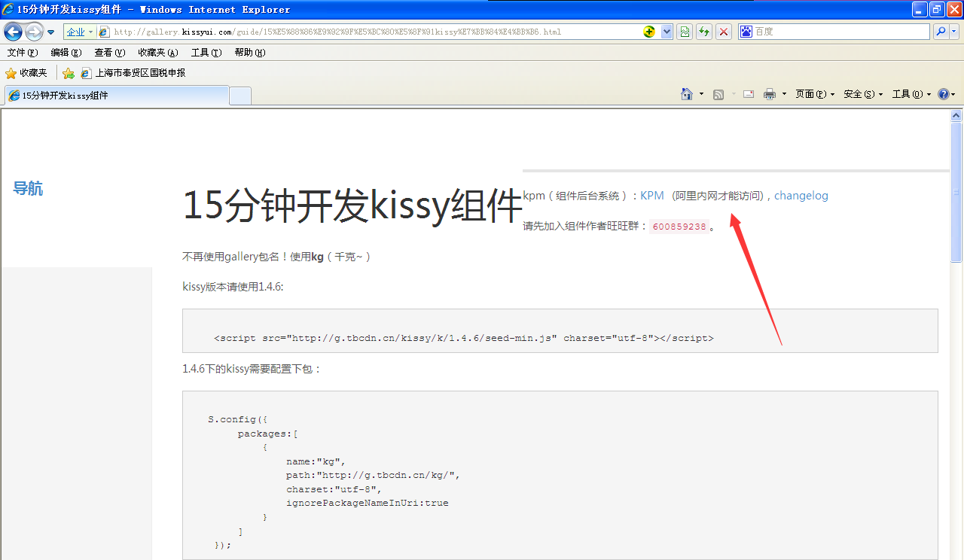Click the RSS feeds icon

pyautogui.click(x=718, y=94)
